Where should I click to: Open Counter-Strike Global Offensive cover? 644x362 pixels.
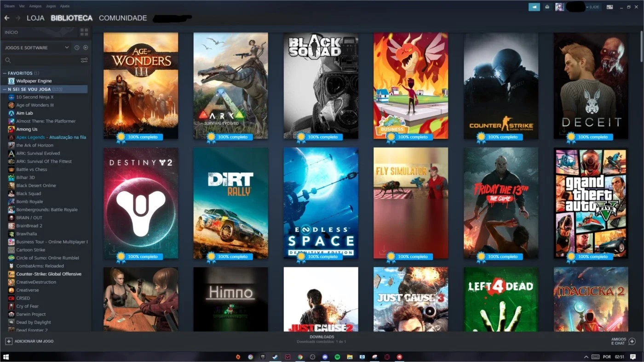pos(501,85)
